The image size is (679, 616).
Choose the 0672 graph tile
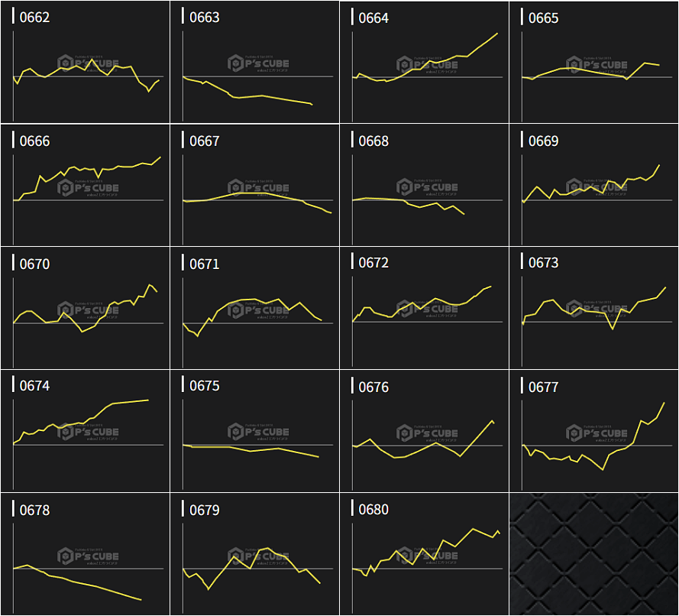(424, 308)
